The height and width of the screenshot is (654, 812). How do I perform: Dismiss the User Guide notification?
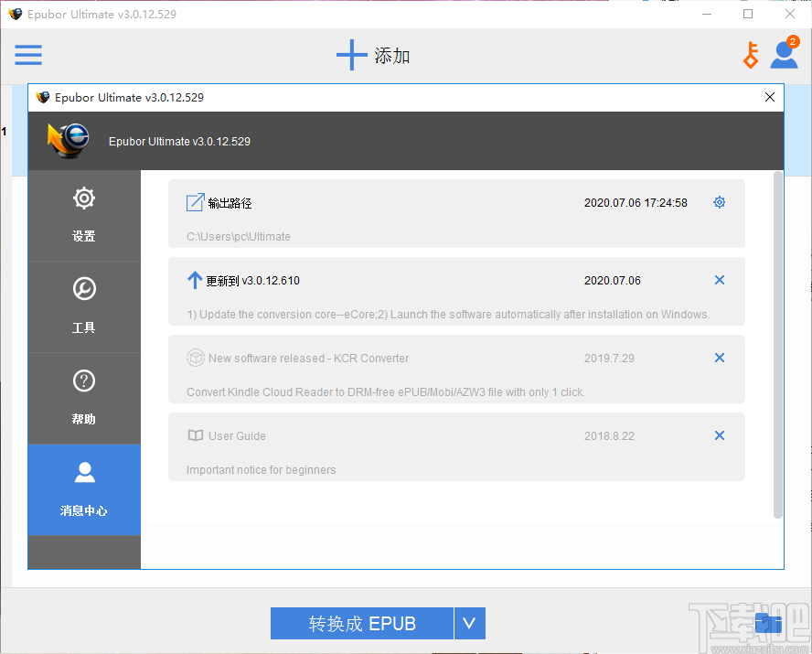720,435
